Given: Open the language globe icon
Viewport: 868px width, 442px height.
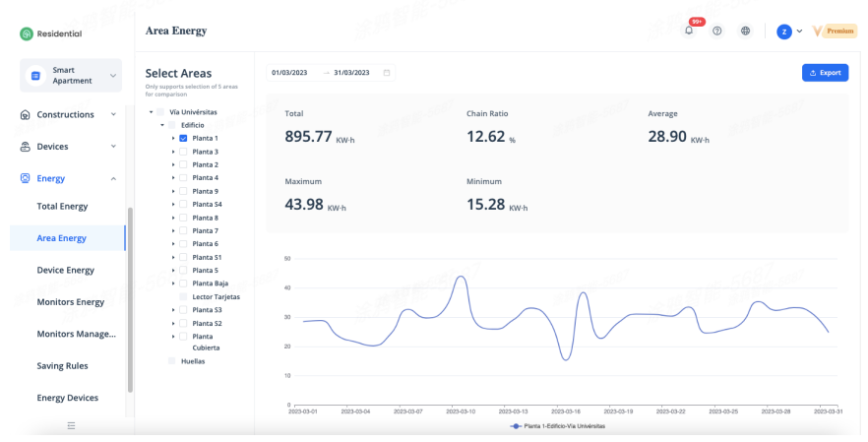Looking at the screenshot, I should pyautogui.click(x=745, y=32).
